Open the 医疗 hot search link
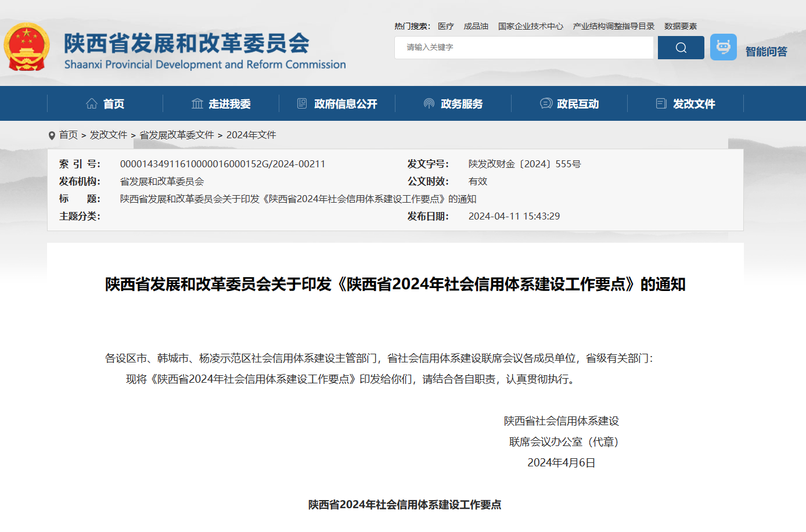This screenshot has width=806, height=532. pyautogui.click(x=446, y=26)
